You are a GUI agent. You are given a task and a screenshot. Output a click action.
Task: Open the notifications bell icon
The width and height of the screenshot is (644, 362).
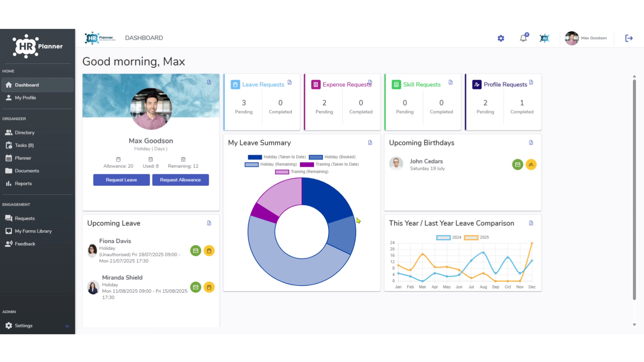coord(524,38)
